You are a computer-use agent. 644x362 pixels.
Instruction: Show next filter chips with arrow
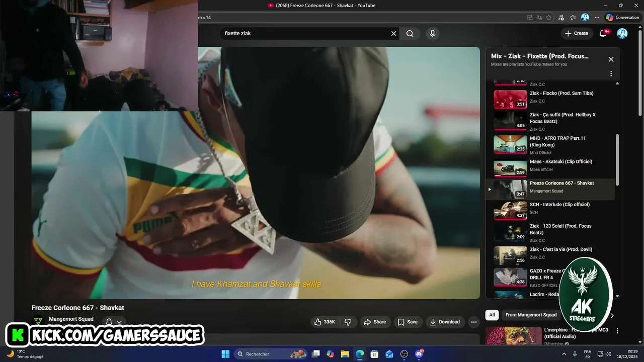tap(612, 316)
